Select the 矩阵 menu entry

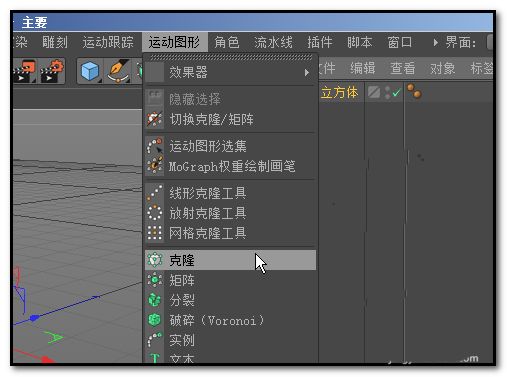pyautogui.click(x=230, y=280)
